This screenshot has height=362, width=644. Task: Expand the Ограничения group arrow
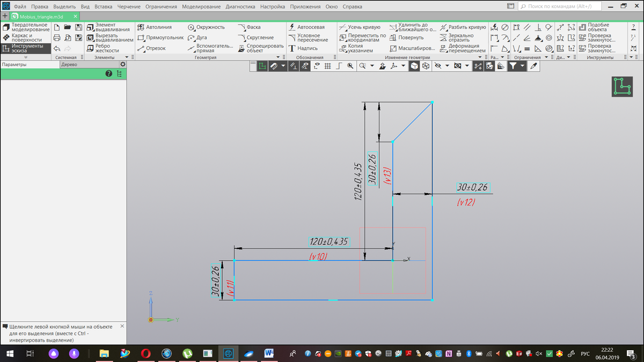coord(546,57)
